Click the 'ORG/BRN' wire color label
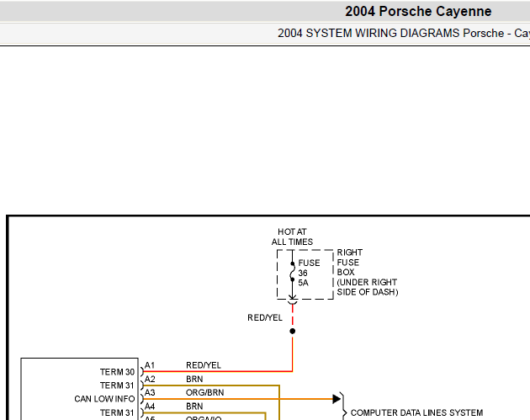The image size is (530, 420). coord(204,392)
